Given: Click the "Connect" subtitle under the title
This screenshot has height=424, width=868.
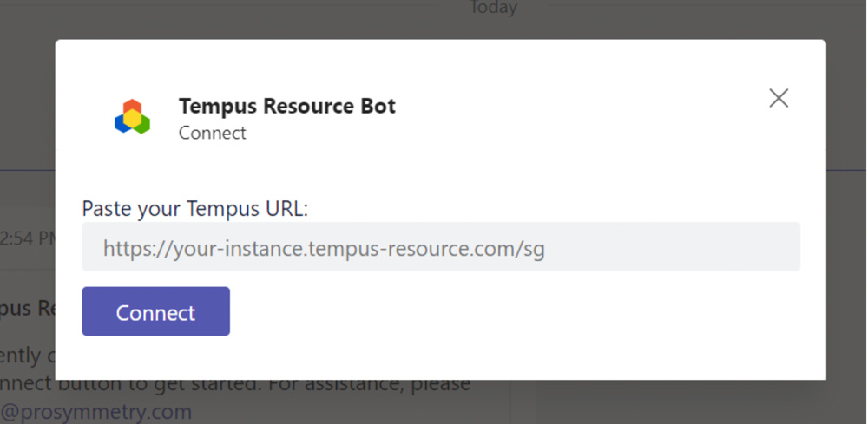Looking at the screenshot, I should (x=213, y=133).
